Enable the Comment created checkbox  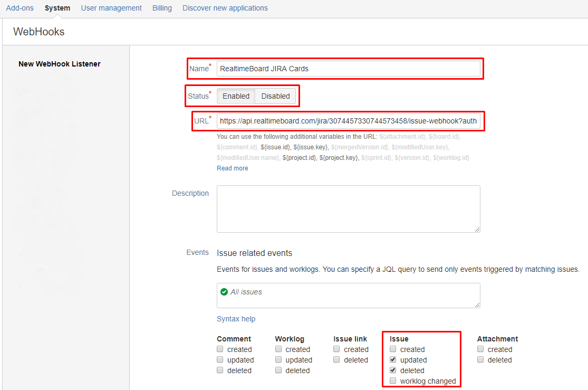(x=220, y=349)
